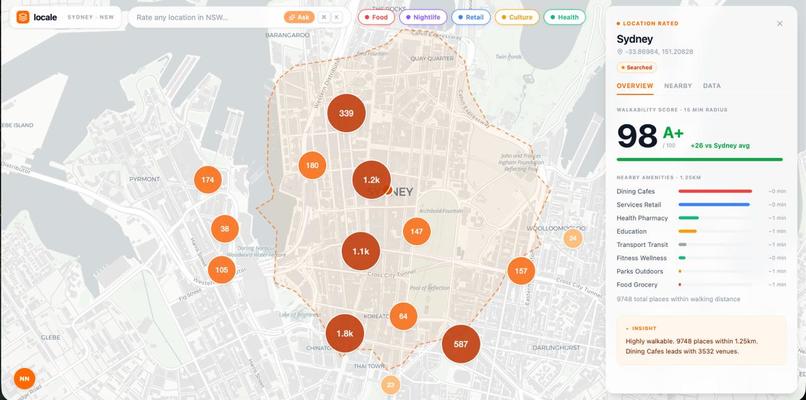The height and width of the screenshot is (400, 806).
Task: Click the NN avatar button
Action: (x=24, y=379)
